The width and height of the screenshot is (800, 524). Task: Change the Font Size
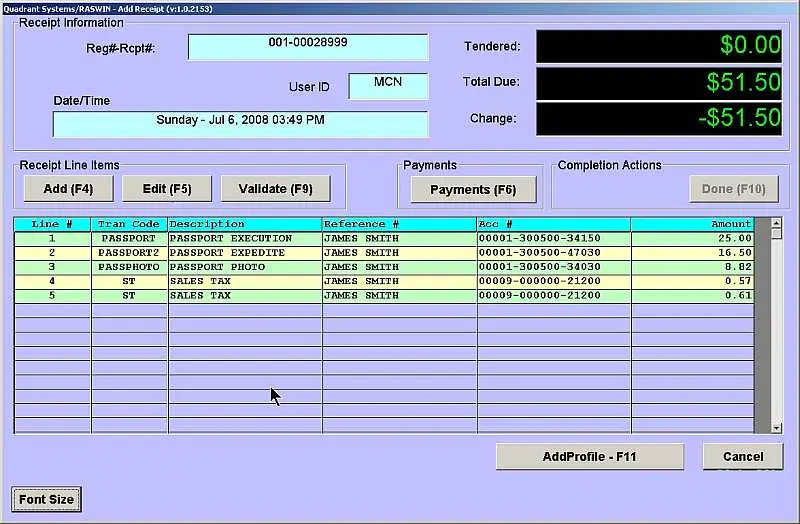(x=46, y=500)
